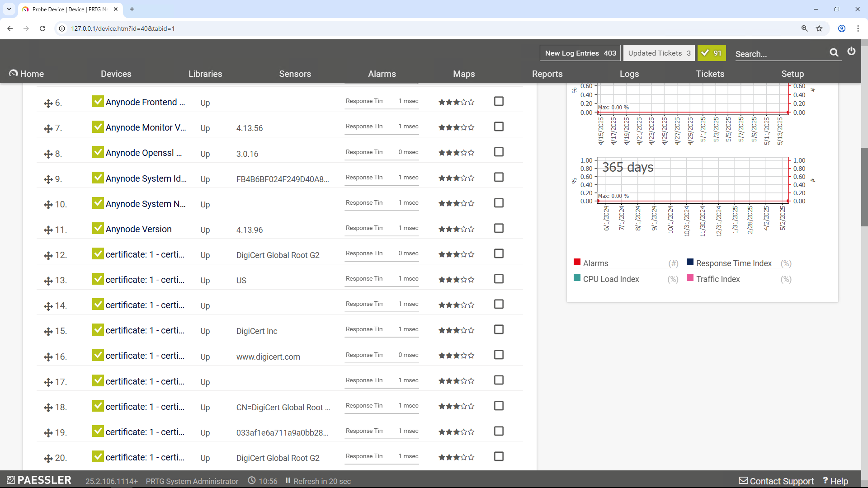
Task: Click the Contact Support envelope icon
Action: [x=744, y=480]
